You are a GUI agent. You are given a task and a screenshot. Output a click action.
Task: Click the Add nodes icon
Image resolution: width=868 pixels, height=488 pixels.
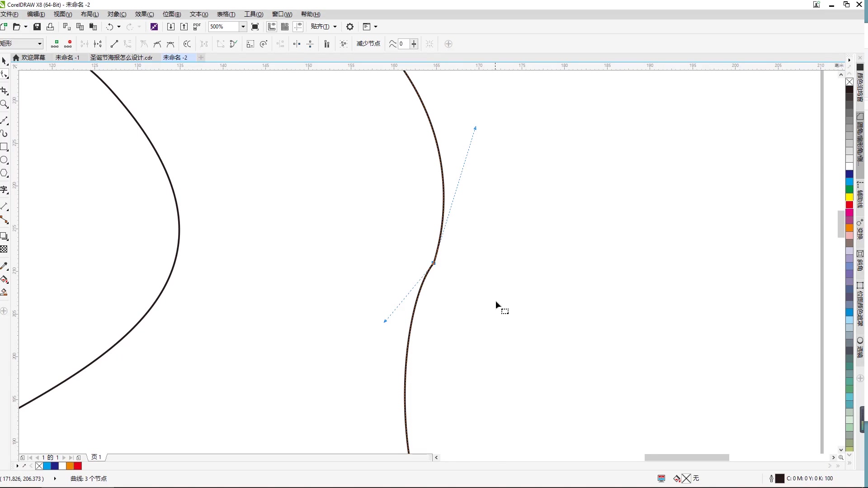(x=55, y=44)
